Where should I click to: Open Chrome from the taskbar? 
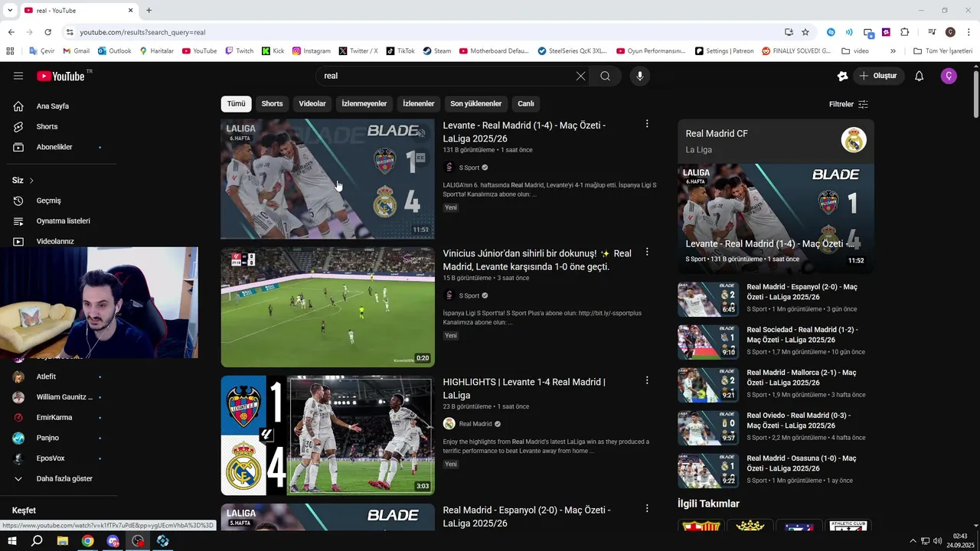[87, 541]
